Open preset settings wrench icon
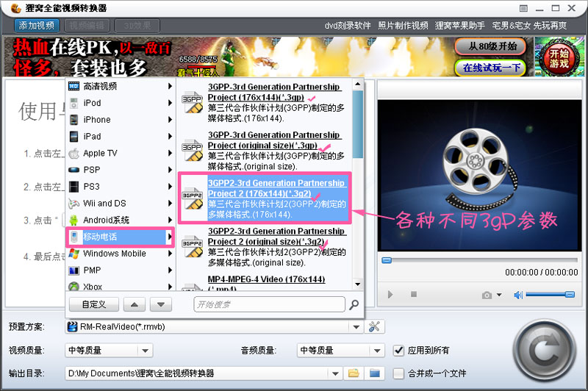588x391 pixels. point(374,326)
